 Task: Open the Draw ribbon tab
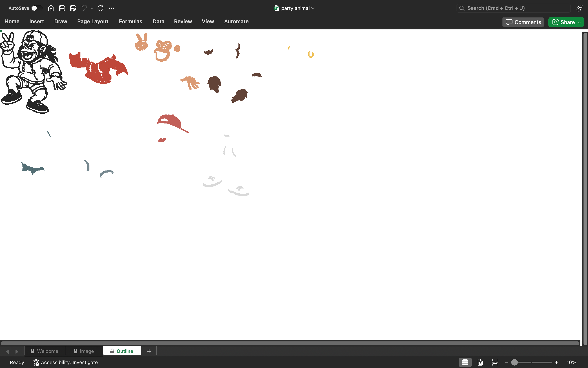(x=61, y=21)
